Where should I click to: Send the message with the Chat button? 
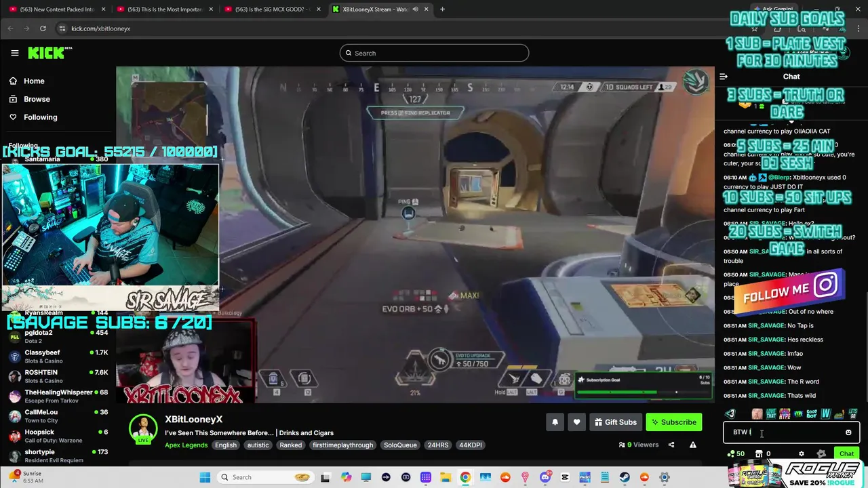pos(846,453)
